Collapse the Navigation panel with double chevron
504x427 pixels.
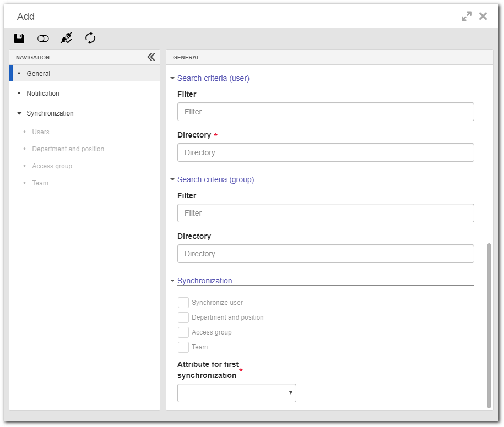151,57
